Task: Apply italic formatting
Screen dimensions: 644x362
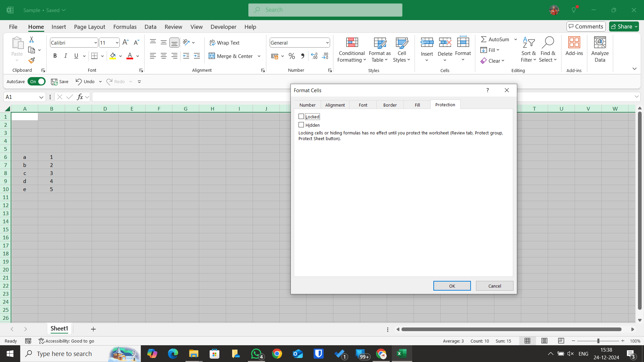Action: pyautogui.click(x=66, y=56)
